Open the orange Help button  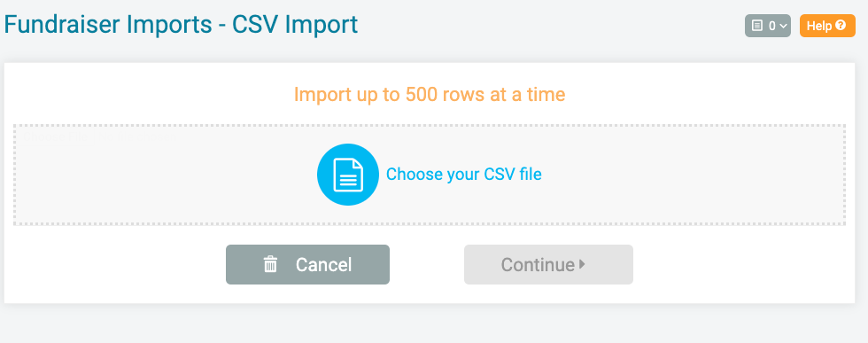[x=827, y=26]
